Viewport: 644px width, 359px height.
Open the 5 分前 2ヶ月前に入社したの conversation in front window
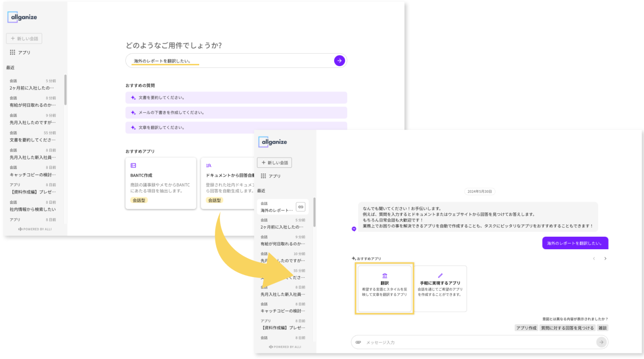click(x=283, y=223)
